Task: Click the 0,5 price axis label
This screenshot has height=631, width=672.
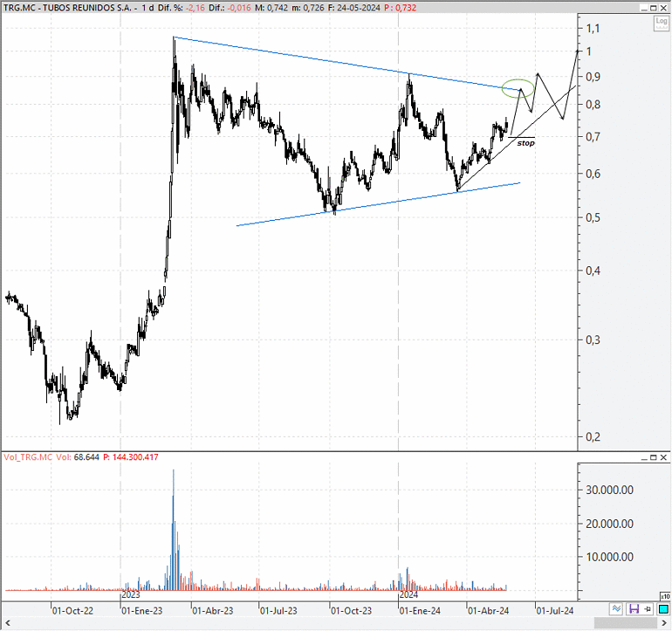Action: [x=593, y=218]
